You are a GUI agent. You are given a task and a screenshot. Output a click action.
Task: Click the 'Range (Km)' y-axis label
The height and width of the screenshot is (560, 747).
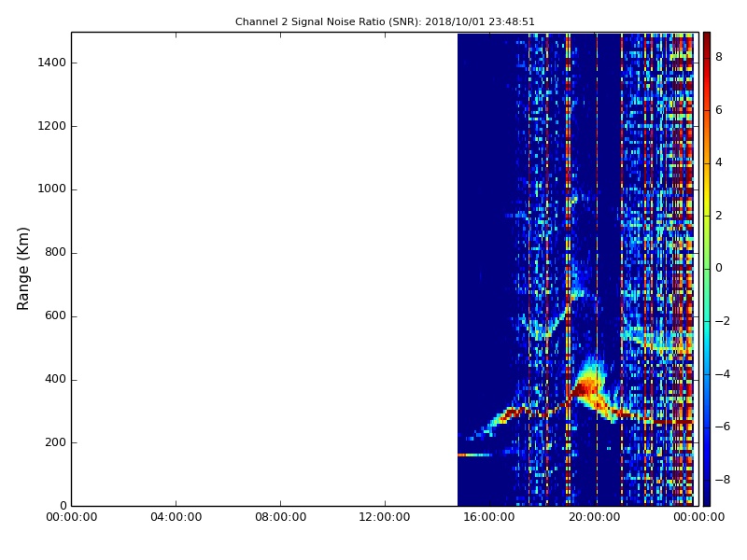22,269
